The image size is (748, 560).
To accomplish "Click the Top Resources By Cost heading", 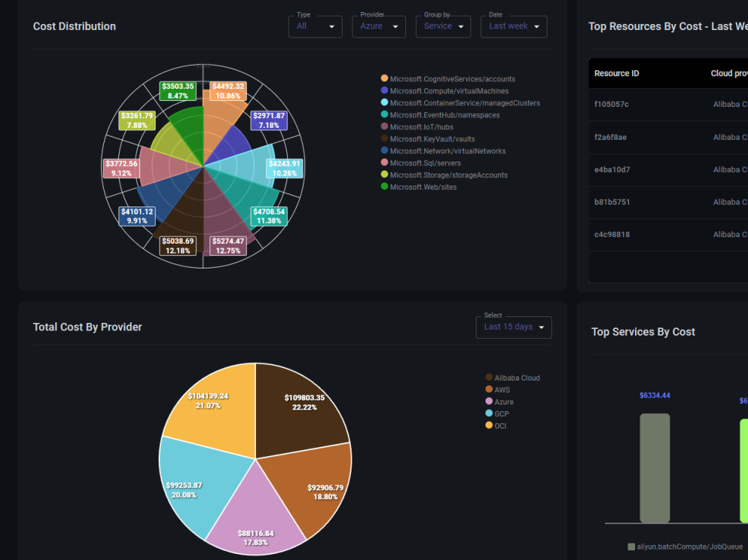I will [x=668, y=26].
